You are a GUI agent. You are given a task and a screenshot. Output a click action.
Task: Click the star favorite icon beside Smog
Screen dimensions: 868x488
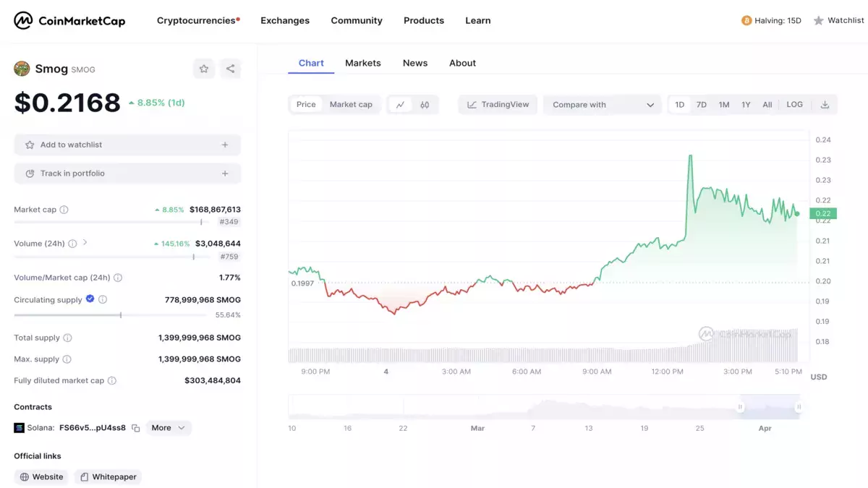click(x=204, y=69)
